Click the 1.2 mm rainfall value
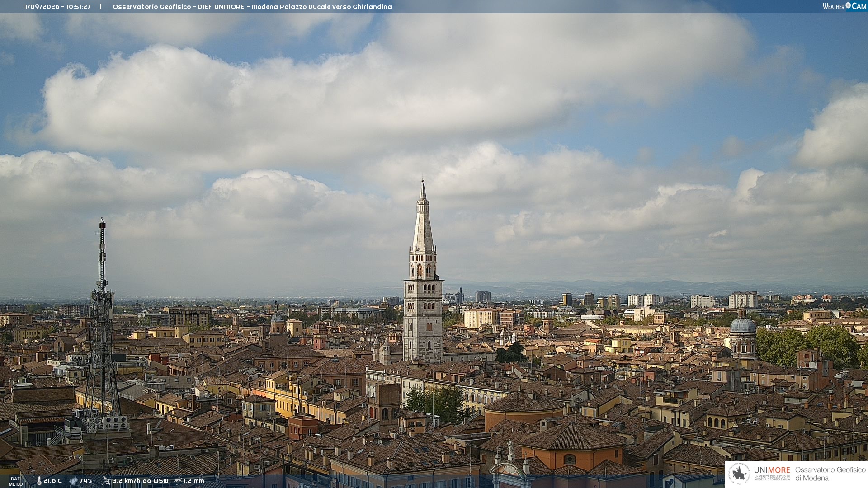The image size is (868, 488). click(x=193, y=481)
